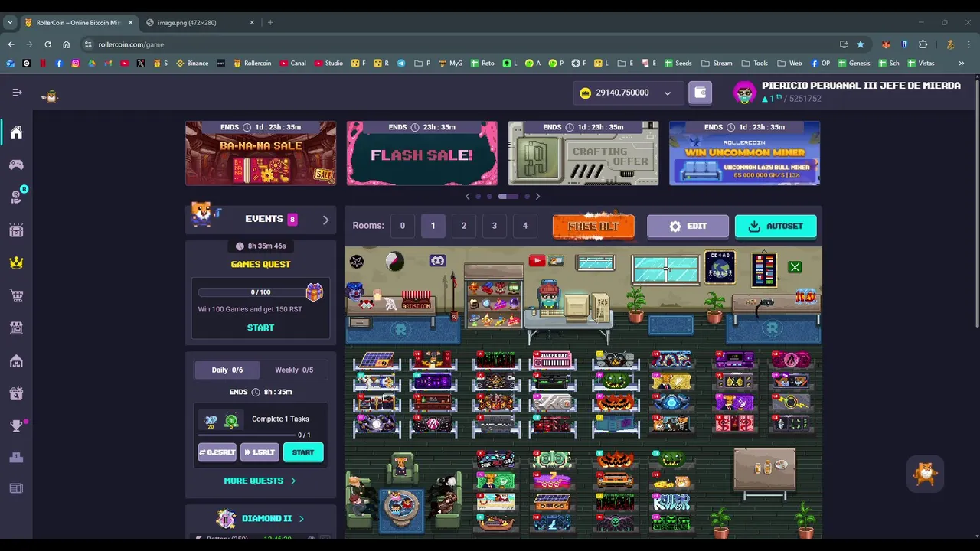Click player name PIERICIO PERUANAL III

pyautogui.click(x=861, y=86)
